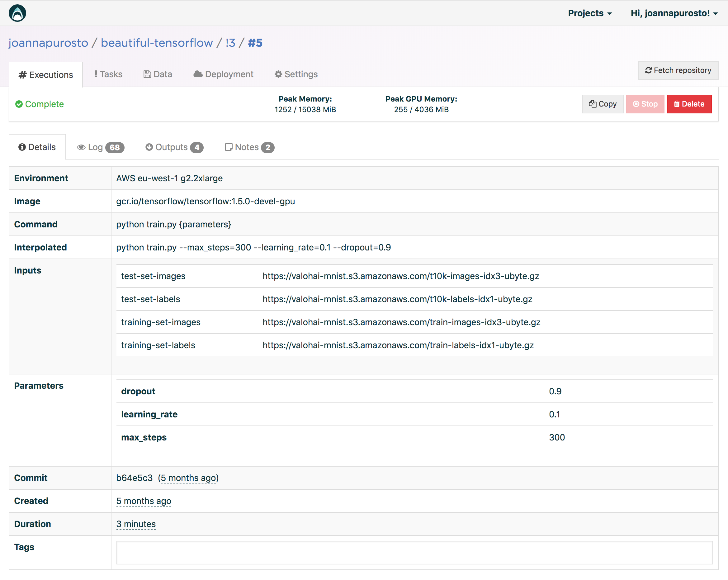728x580 pixels.
Task: Switch to the Log tab
Action: [99, 147]
